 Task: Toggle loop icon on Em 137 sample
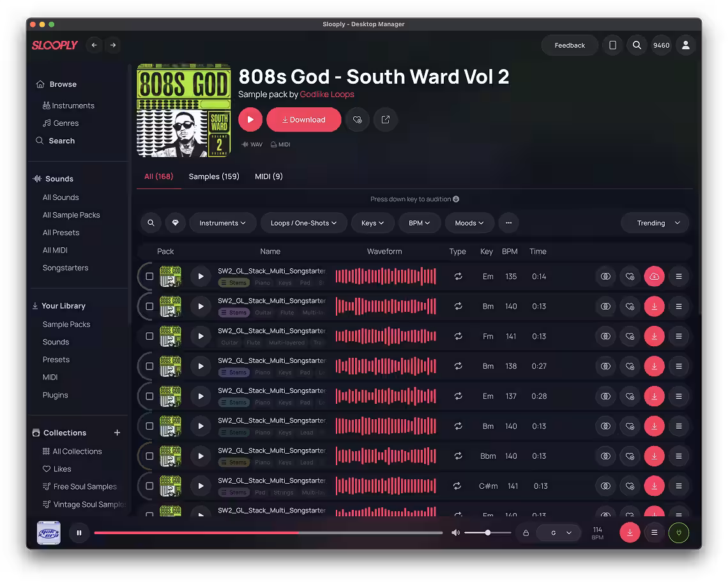coord(459,396)
